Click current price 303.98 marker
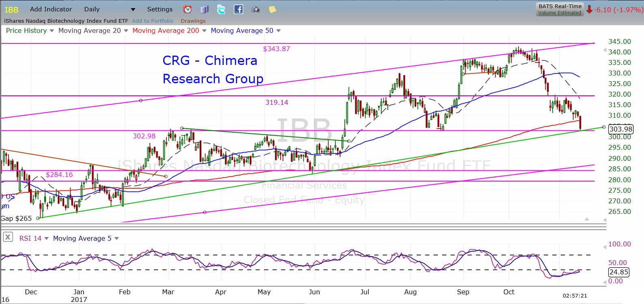 tap(621, 129)
